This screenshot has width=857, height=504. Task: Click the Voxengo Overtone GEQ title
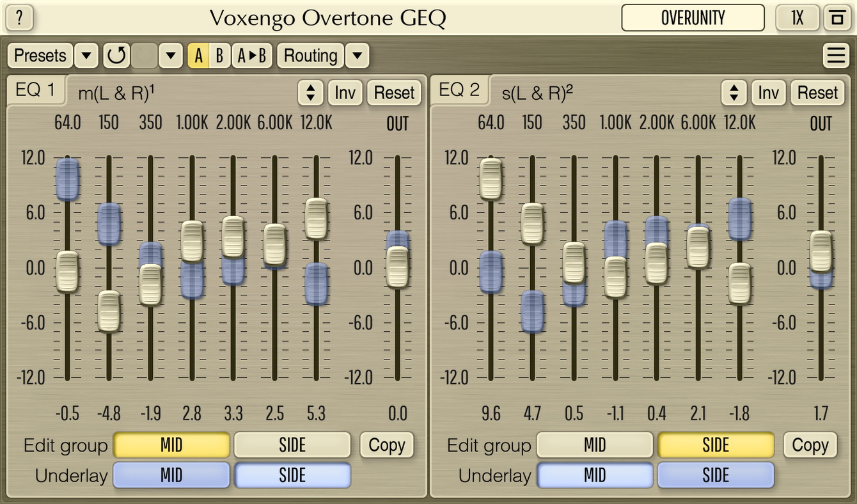327,18
